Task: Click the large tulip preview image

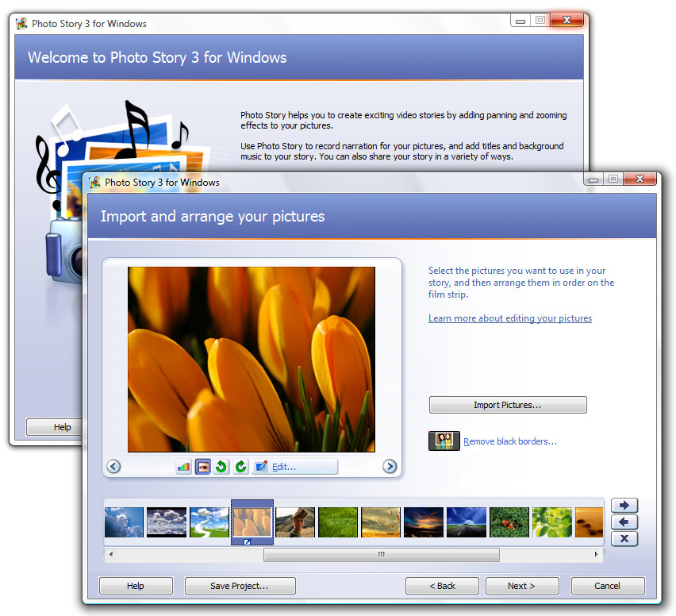Action: coord(252,360)
